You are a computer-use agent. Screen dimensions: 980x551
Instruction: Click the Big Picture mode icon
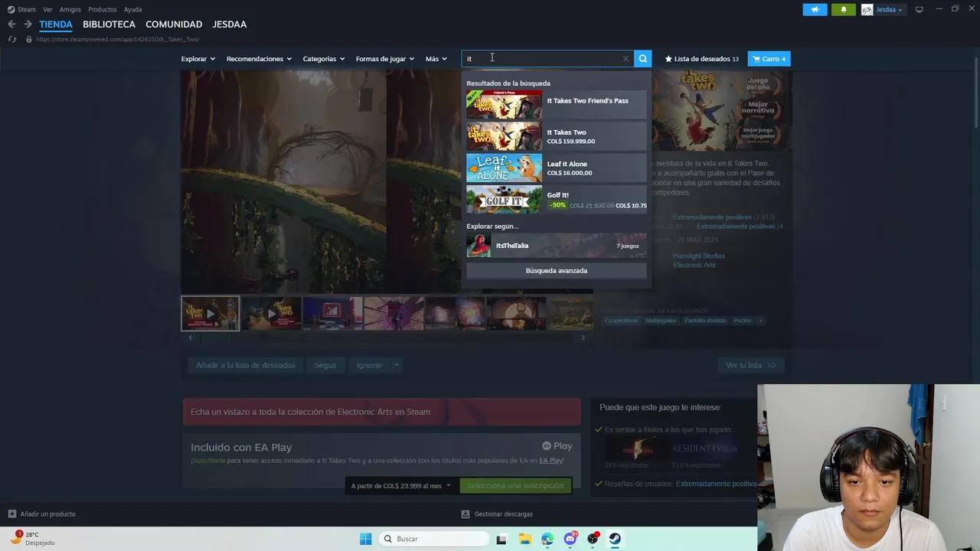coord(919,9)
